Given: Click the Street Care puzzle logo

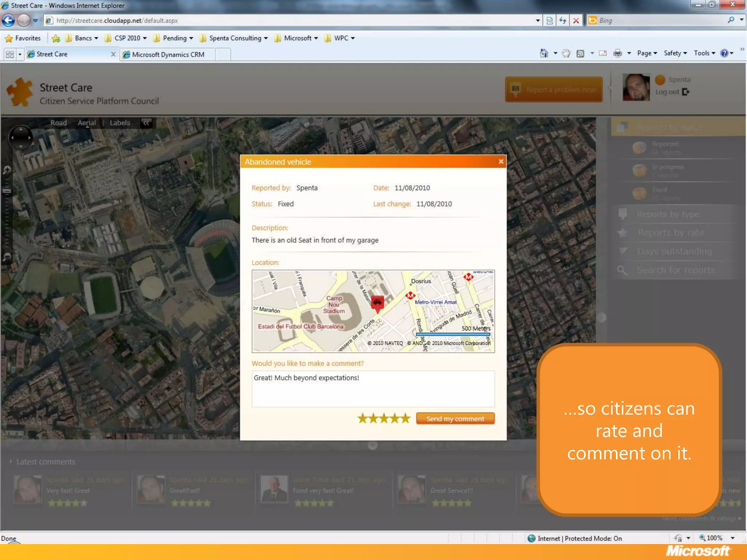Looking at the screenshot, I should coord(20,92).
